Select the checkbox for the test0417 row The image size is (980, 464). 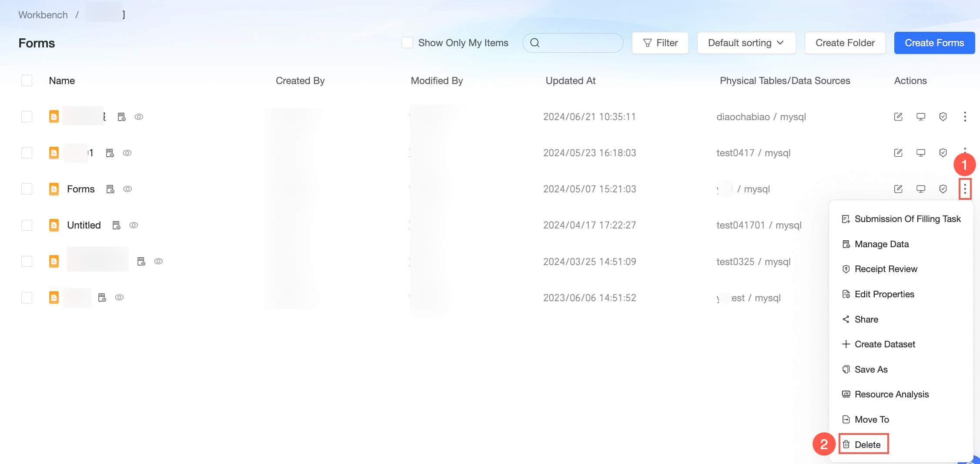pyautogui.click(x=27, y=153)
